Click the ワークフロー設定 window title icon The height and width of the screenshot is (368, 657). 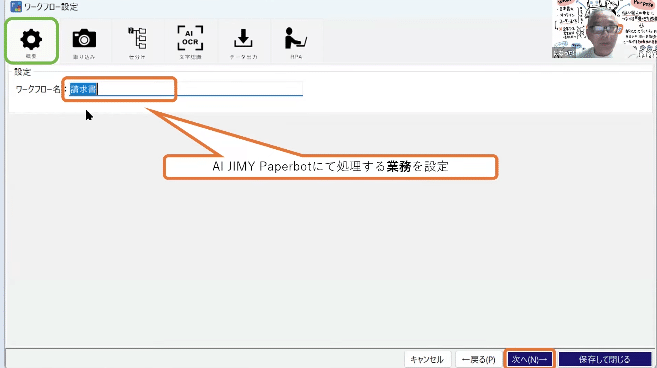tap(16, 7)
